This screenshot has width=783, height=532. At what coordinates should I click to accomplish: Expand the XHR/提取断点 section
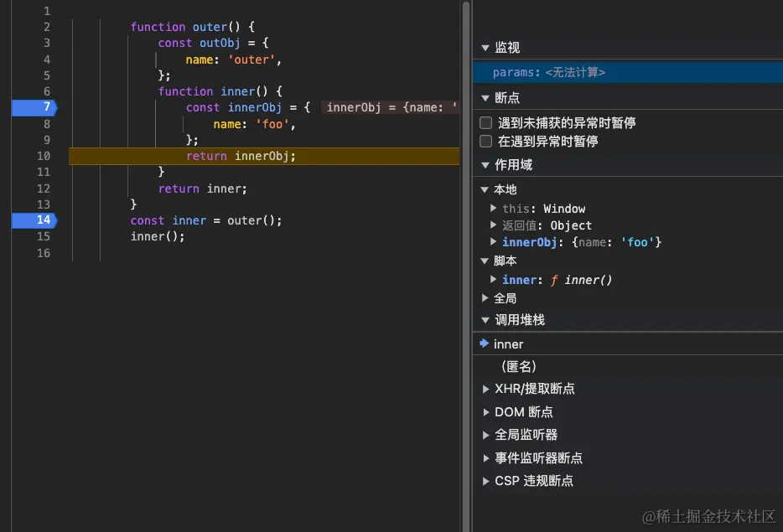(486, 389)
